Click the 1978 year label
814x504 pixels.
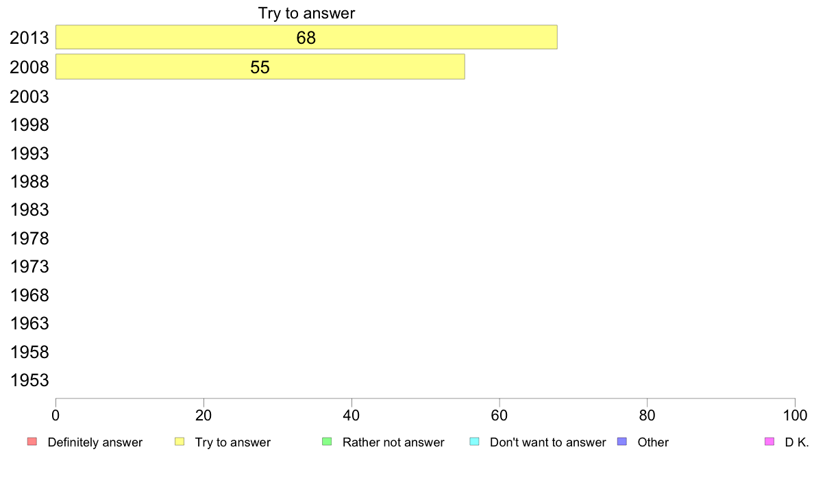pos(29,239)
